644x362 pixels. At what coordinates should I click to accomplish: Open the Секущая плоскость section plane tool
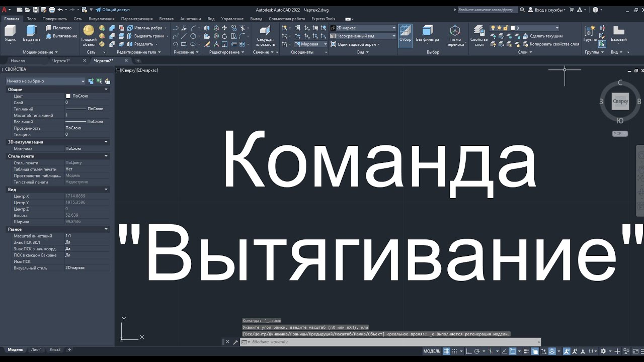click(265, 36)
